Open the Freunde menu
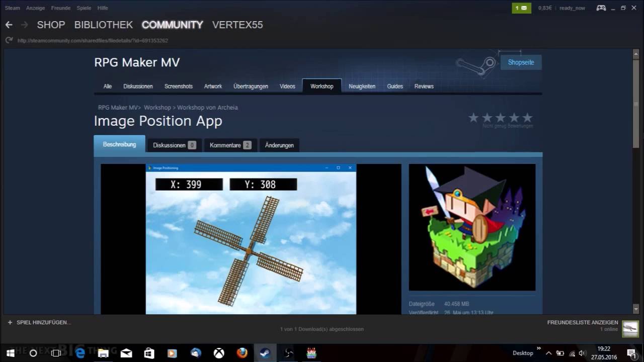 tap(61, 8)
